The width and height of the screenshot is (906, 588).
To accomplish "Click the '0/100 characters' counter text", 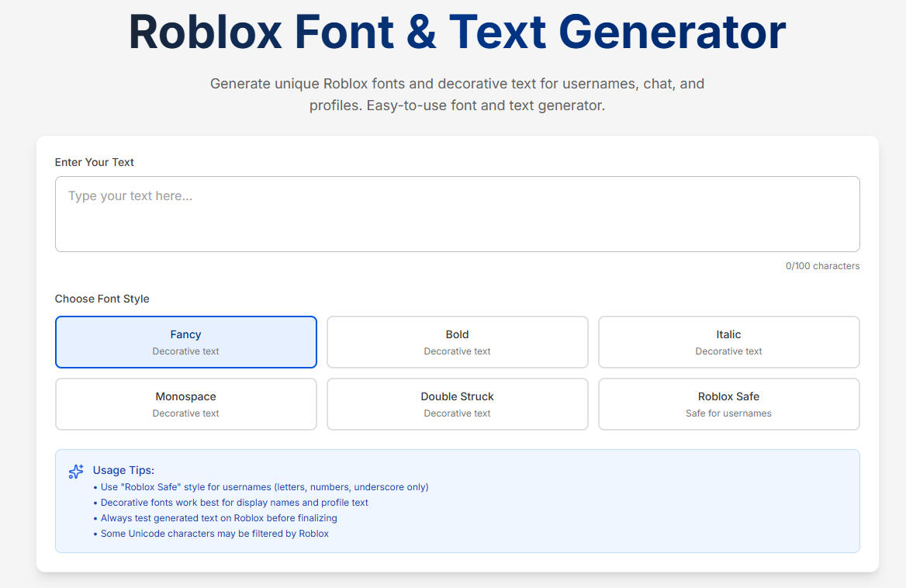I will 822,266.
